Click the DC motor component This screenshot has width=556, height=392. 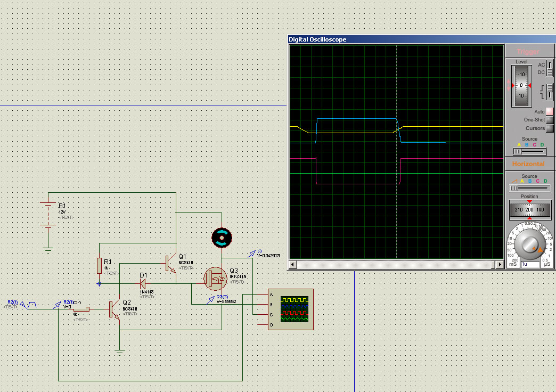[222, 238]
